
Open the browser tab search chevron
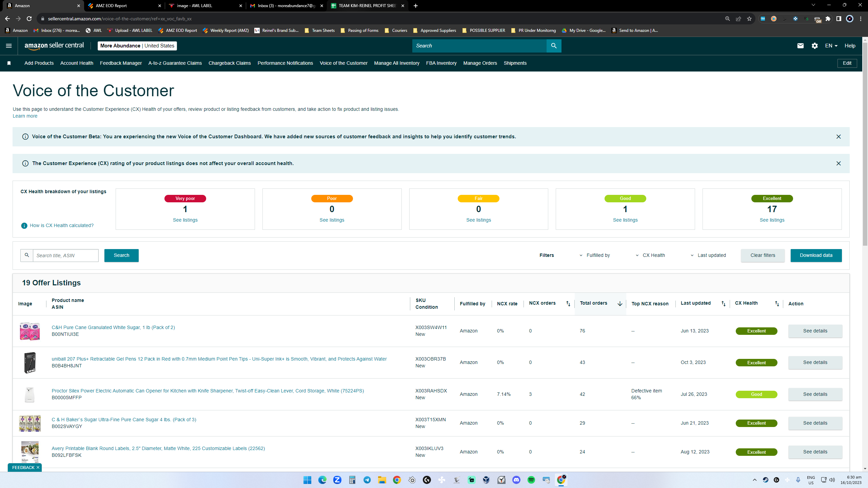(813, 5)
